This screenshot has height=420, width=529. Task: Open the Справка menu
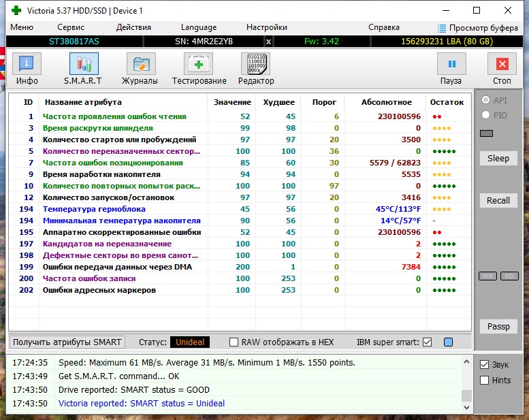pos(384,27)
